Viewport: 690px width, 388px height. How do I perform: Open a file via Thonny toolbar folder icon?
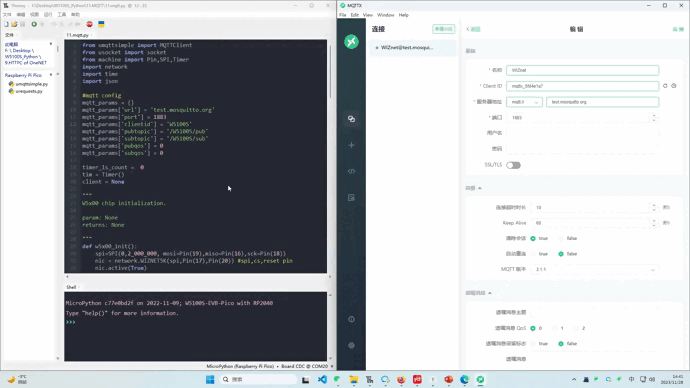click(14, 24)
